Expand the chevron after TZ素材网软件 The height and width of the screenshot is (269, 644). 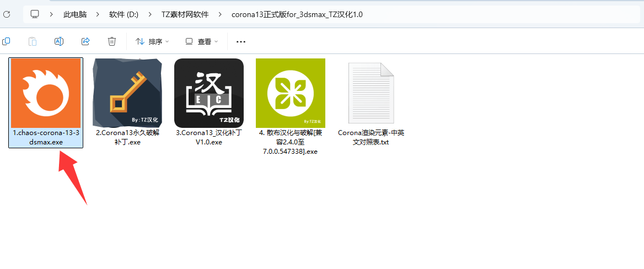point(220,14)
